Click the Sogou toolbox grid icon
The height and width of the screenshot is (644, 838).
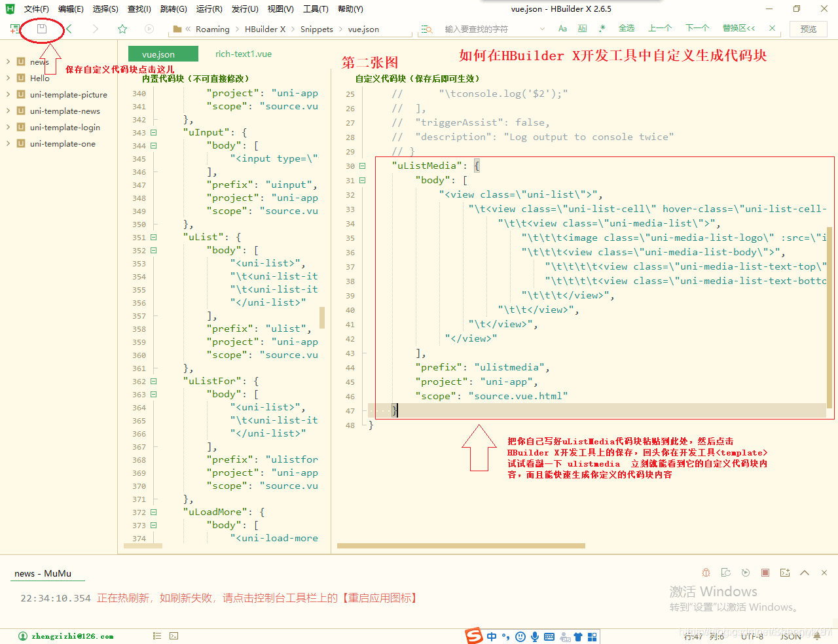(x=592, y=636)
